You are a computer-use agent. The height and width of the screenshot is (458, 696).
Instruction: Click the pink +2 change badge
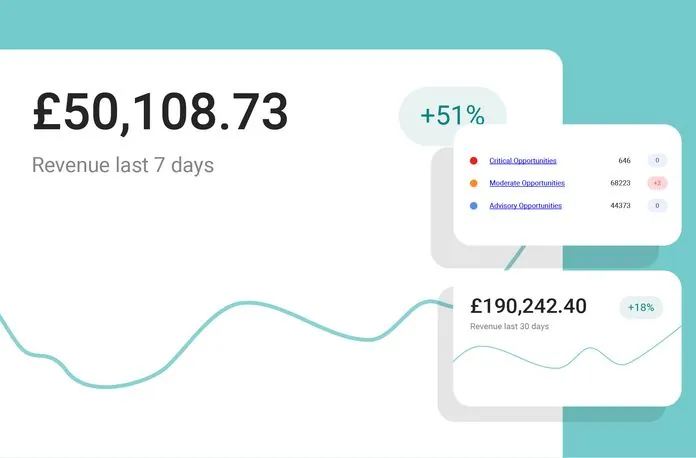(656, 183)
